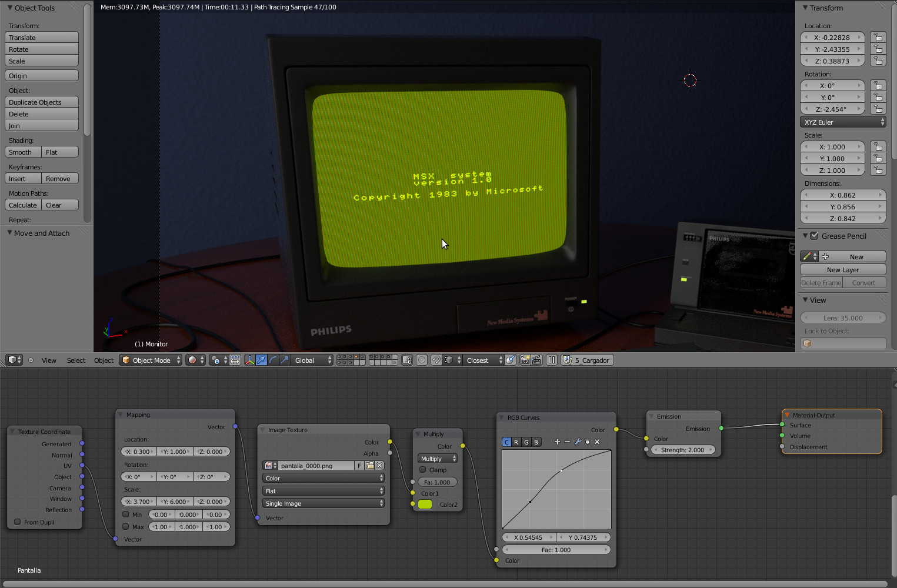Click the Color2 green color swatch

pyautogui.click(x=425, y=504)
